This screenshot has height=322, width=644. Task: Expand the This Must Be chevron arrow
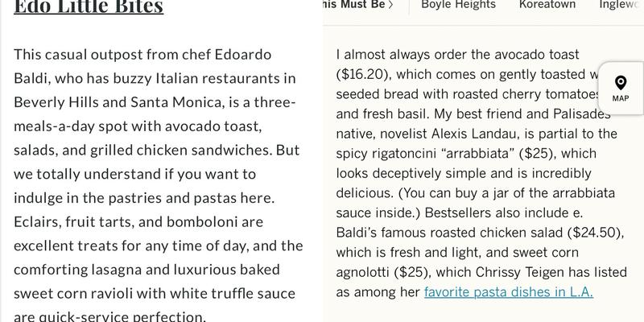coord(391,5)
